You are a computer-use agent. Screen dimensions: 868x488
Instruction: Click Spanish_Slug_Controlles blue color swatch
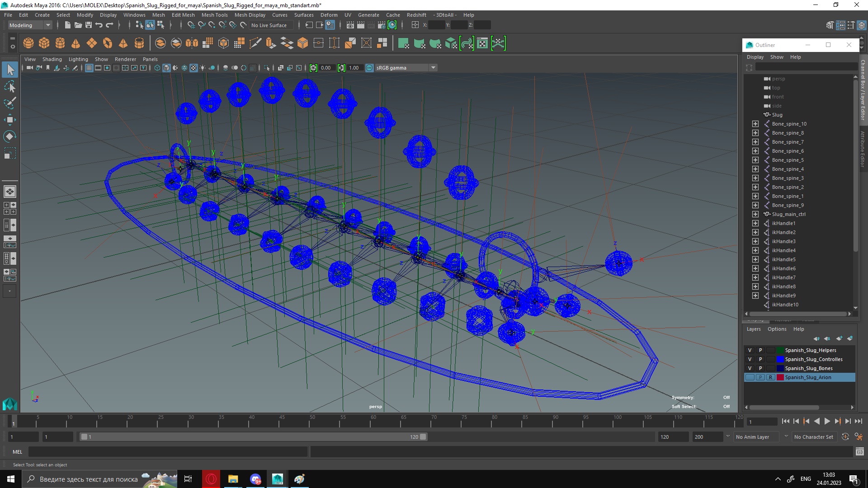(780, 360)
